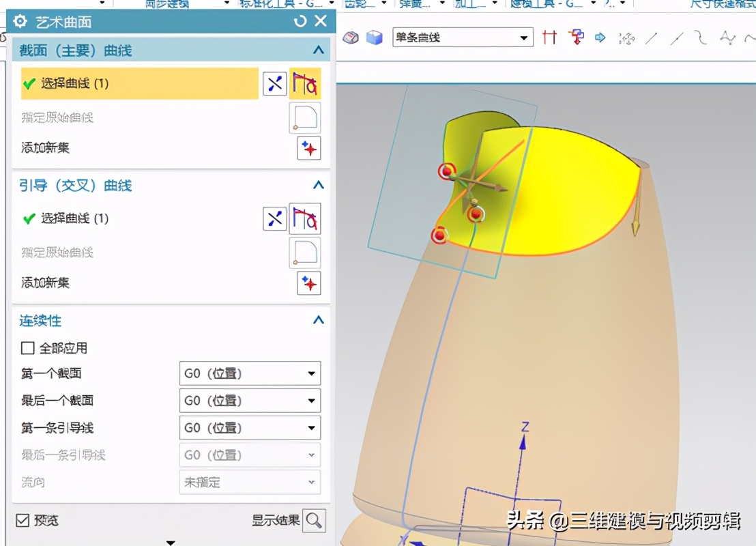Activate the curve chaining tool on toolbar

[577, 38]
